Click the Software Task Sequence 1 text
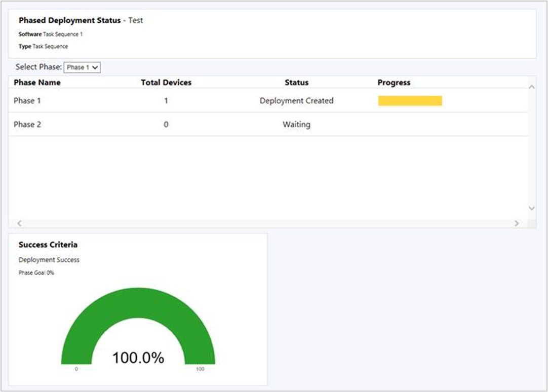 point(51,34)
